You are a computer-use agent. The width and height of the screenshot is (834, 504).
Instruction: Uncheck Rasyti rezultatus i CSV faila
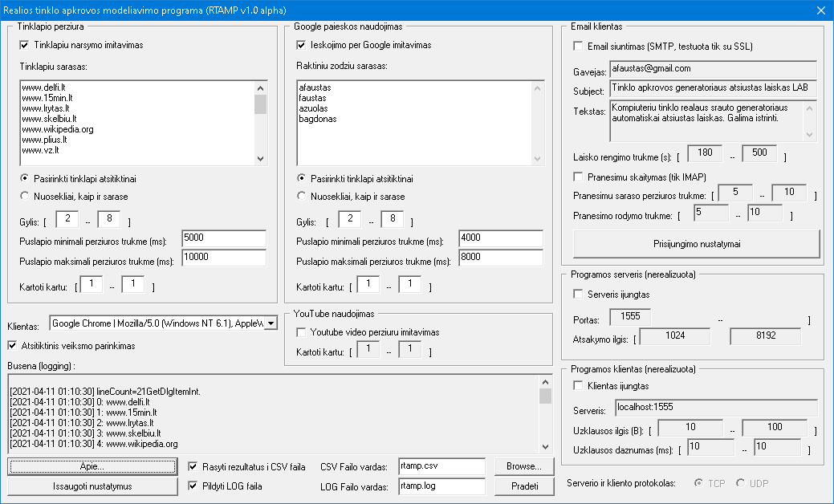pos(193,467)
